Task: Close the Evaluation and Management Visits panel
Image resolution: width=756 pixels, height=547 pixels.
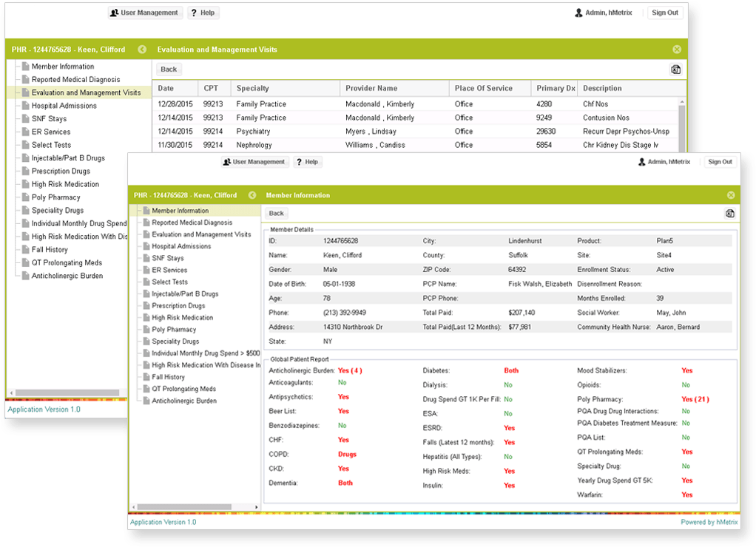Action: 676,50
